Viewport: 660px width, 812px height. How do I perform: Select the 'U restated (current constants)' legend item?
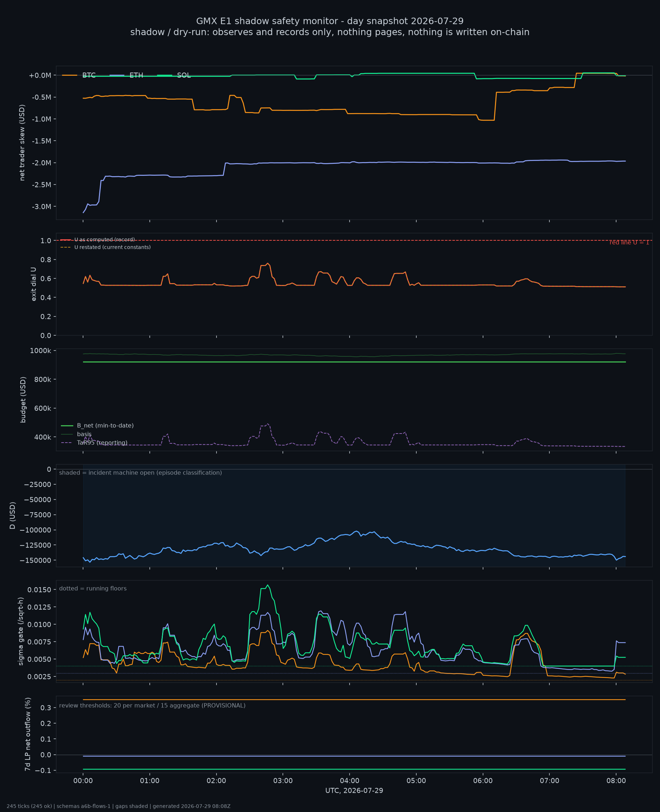(x=105, y=247)
